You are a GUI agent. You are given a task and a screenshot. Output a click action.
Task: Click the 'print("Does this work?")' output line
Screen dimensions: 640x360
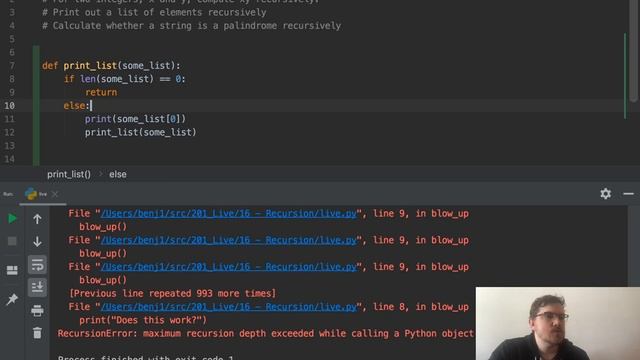pos(143,320)
